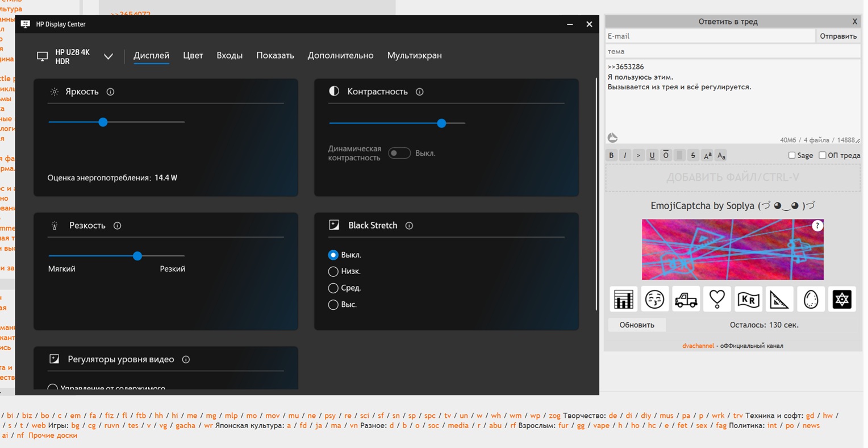
Task: Focus the тема subject field
Action: (x=733, y=51)
